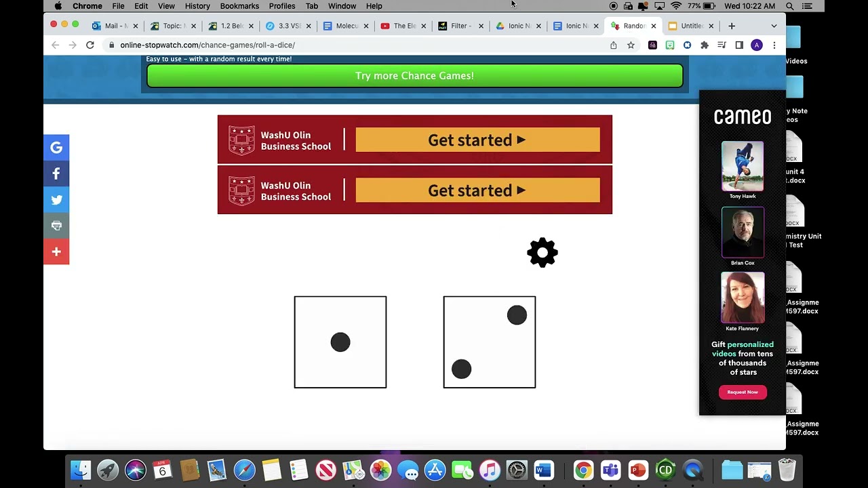Click the Tony Hawk thumbnail in Cameo ad
The height and width of the screenshot is (488, 868).
[743, 166]
